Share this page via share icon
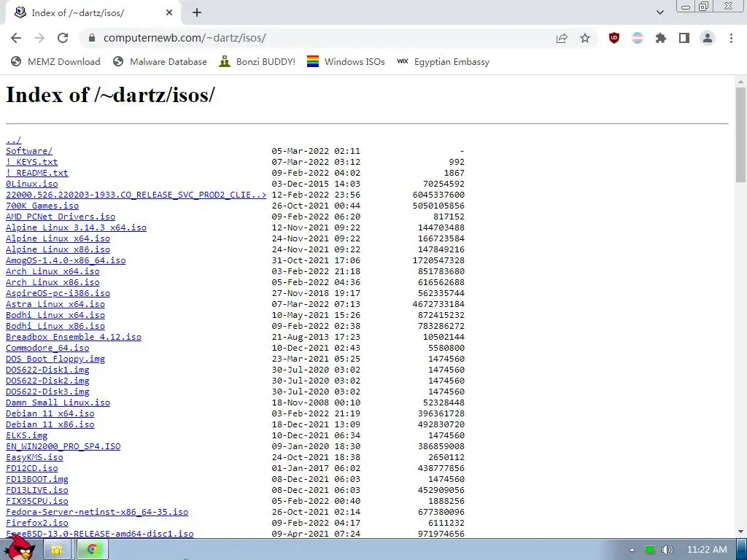This screenshot has height=560, width=747. coord(562,38)
